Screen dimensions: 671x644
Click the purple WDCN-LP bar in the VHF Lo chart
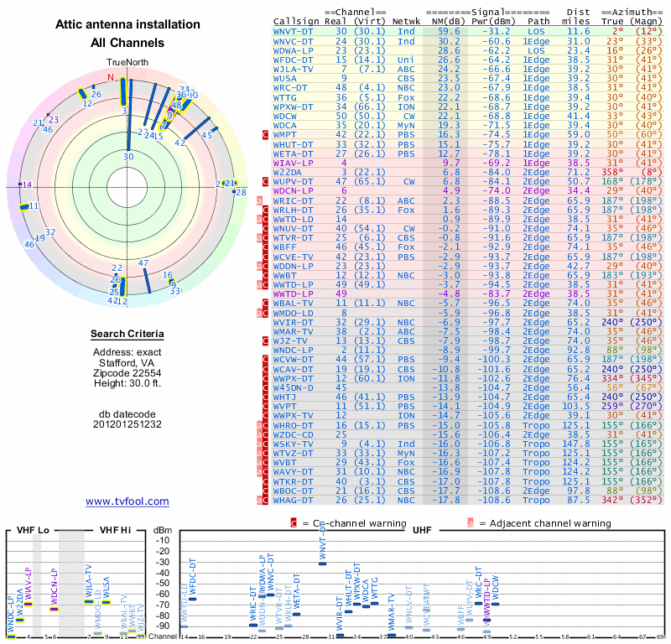tap(54, 609)
